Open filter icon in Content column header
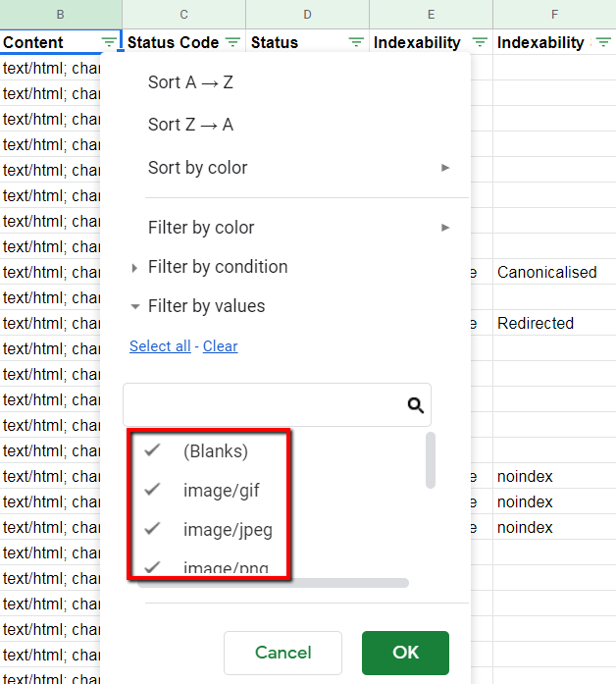The width and height of the screenshot is (616, 684). click(109, 42)
